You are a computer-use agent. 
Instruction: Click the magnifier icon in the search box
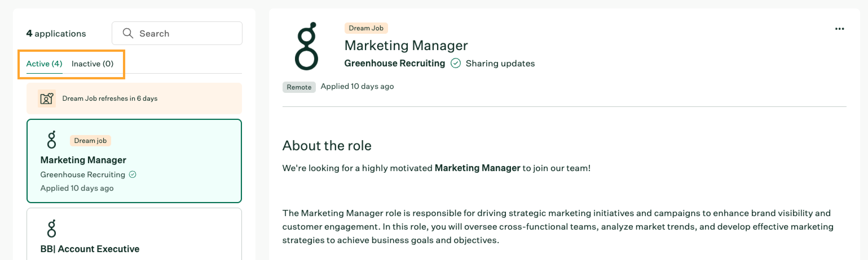(x=128, y=33)
